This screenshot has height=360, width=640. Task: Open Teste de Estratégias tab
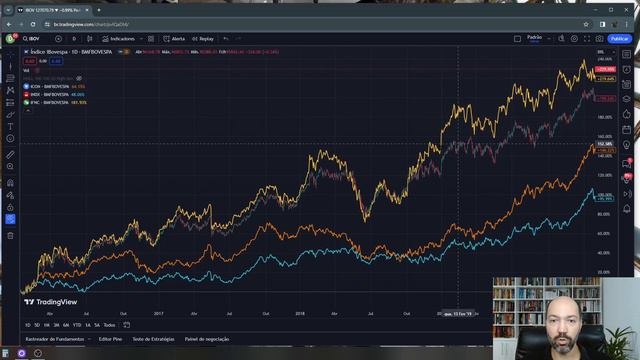(x=153, y=339)
